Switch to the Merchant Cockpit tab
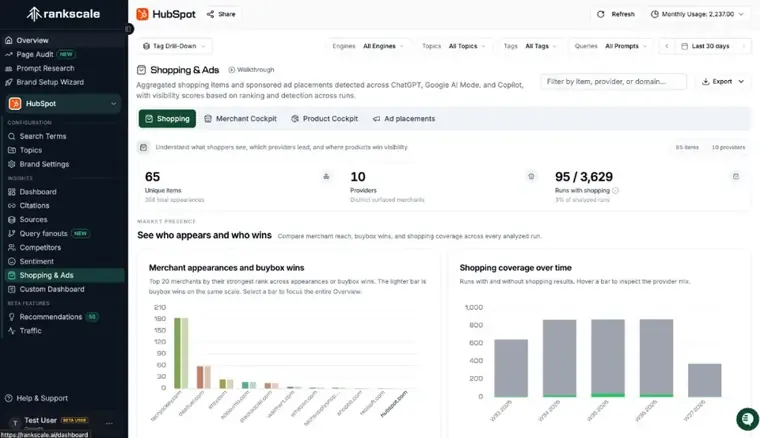Viewport: 760px width, 438px height. click(240, 119)
